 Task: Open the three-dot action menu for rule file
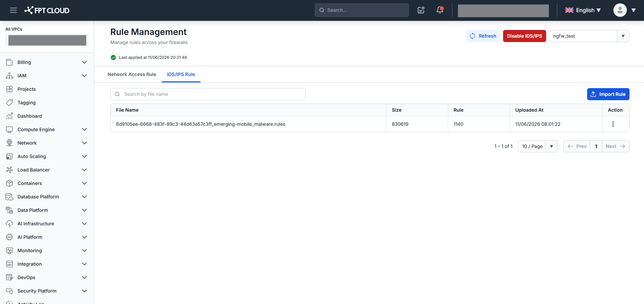[x=613, y=124]
